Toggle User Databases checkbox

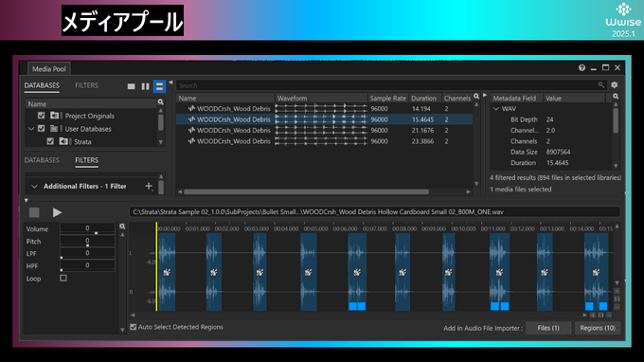[41, 129]
